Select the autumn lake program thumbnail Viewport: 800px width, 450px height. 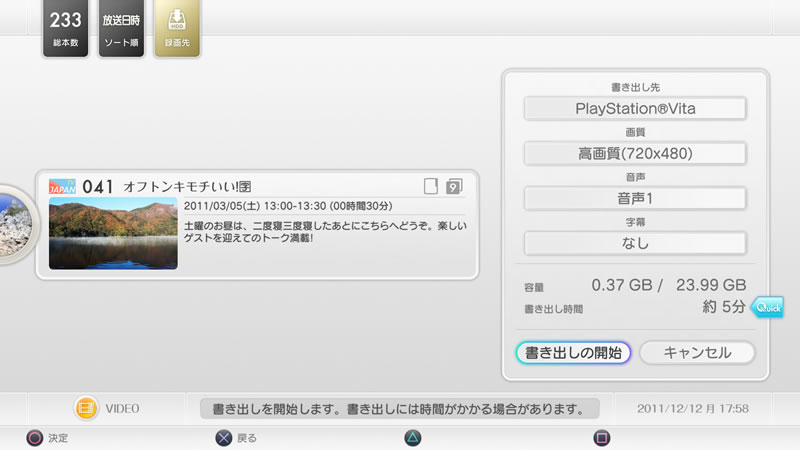(x=113, y=234)
